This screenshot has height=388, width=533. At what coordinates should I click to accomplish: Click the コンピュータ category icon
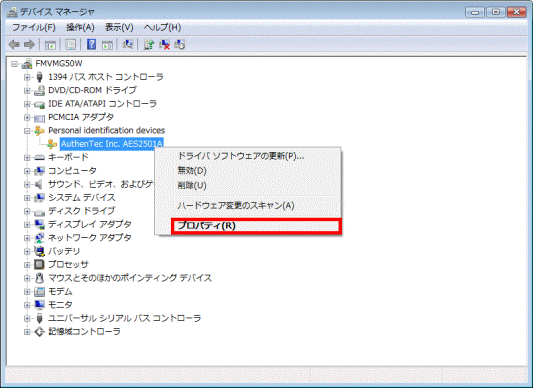(x=39, y=171)
